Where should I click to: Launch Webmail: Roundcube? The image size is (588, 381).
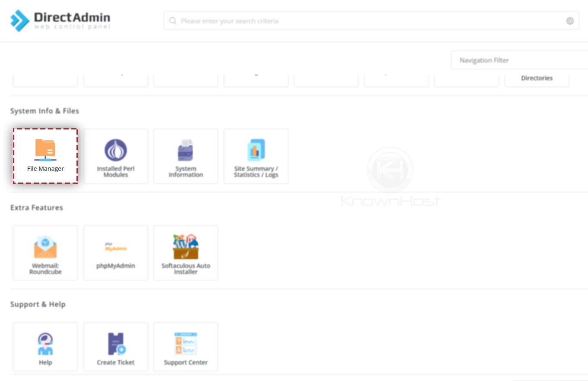(45, 253)
